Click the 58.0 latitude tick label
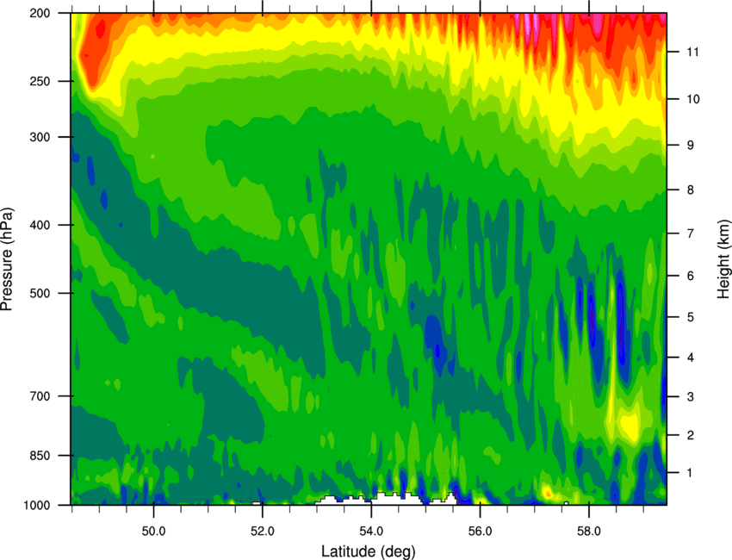This screenshot has width=732, height=560. pyautogui.click(x=588, y=526)
